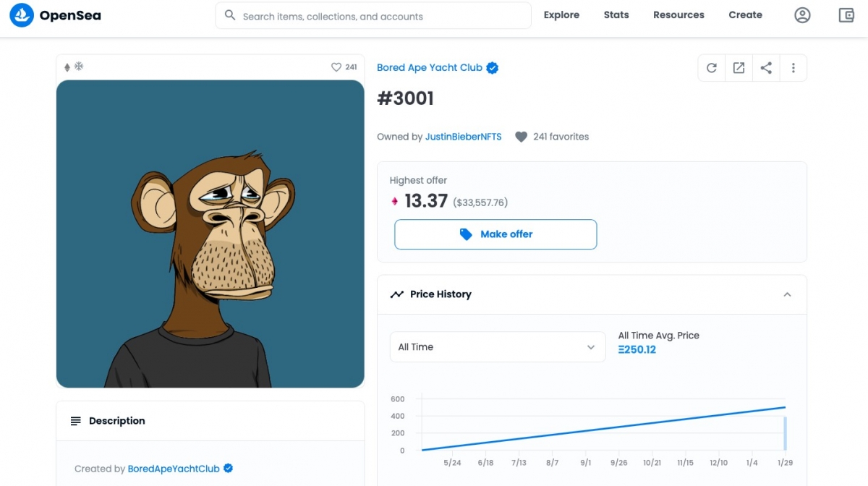Open the Stats menu
The width and height of the screenshot is (868, 486).
tap(616, 15)
